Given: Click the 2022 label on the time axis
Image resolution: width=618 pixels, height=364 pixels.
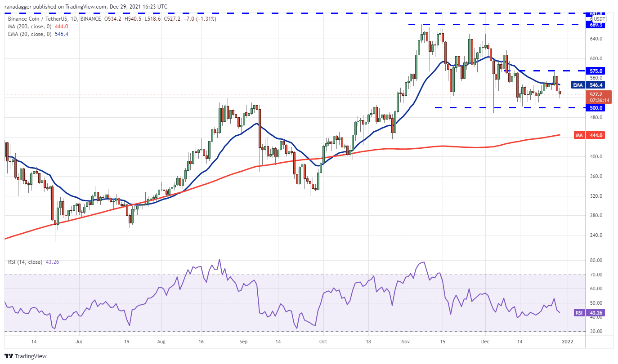Looking at the screenshot, I should coord(568,342).
